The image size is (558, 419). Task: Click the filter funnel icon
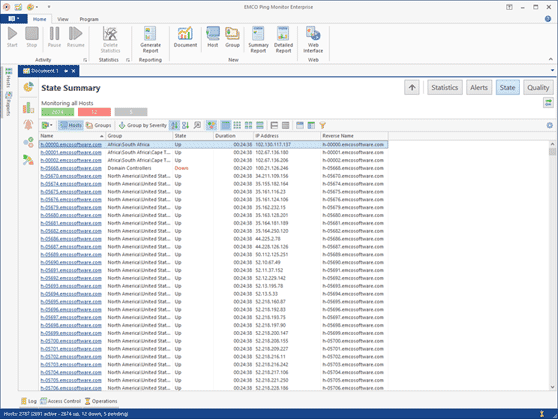point(322,125)
